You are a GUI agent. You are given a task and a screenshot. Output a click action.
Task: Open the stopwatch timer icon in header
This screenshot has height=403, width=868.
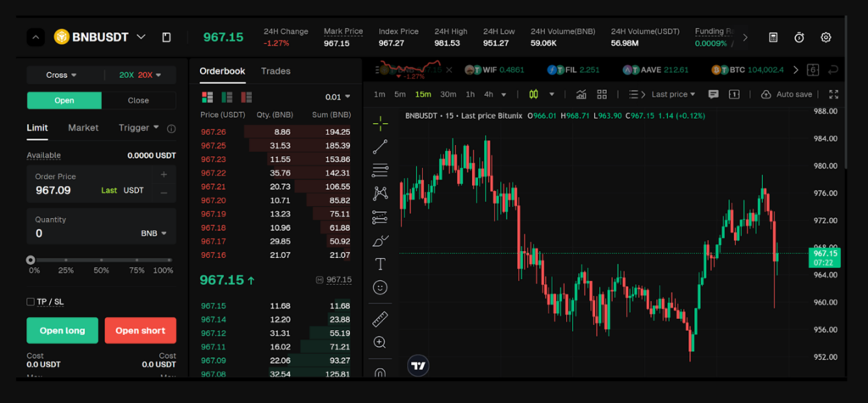[799, 37]
